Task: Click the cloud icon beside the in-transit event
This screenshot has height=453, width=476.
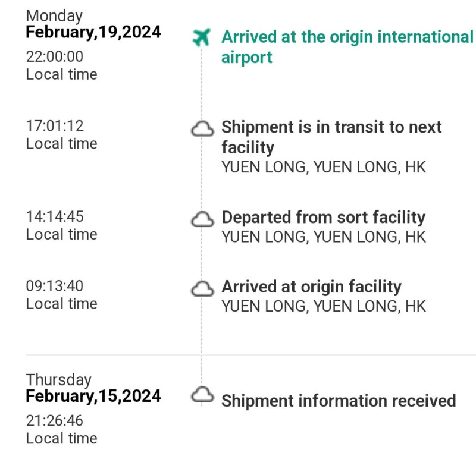Action: [202, 128]
